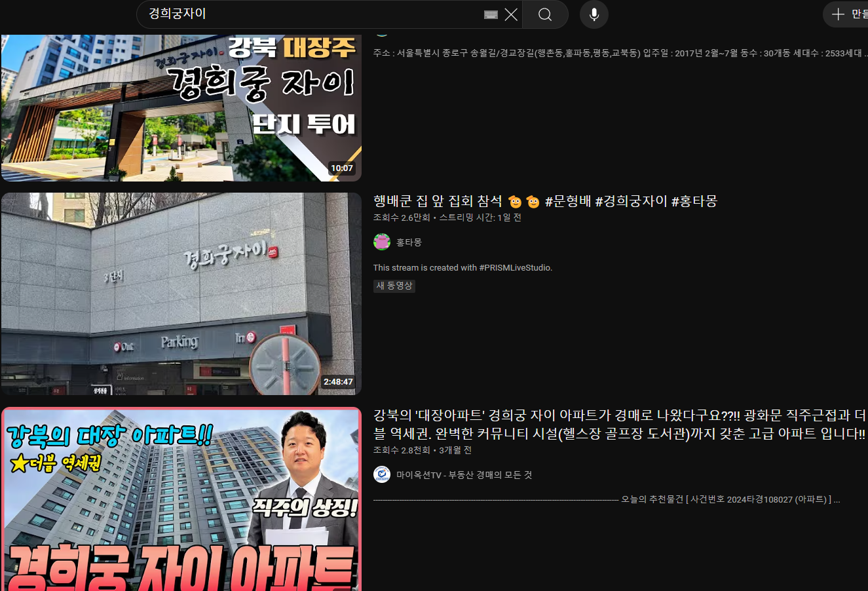Open the 강북의 대장 아파트 auction video thumbnail

click(181, 499)
